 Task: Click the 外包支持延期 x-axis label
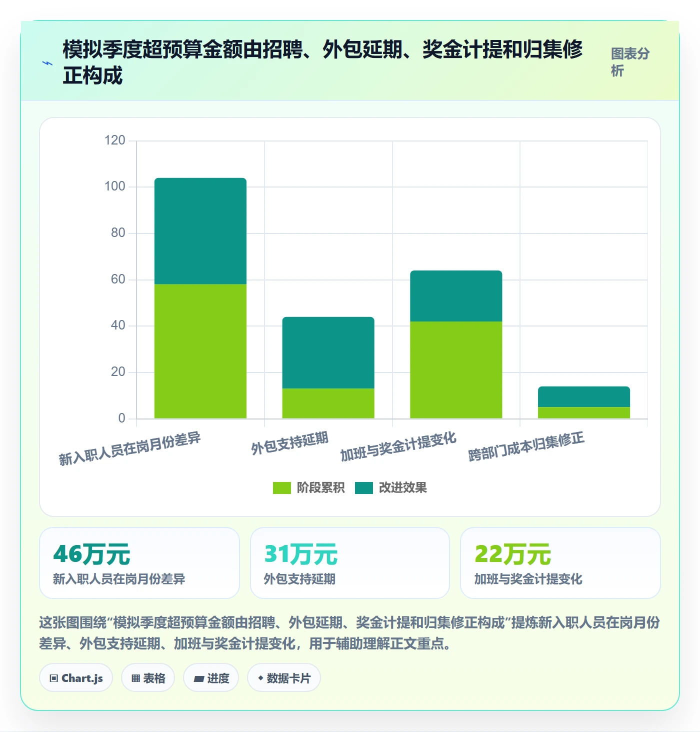click(x=289, y=443)
